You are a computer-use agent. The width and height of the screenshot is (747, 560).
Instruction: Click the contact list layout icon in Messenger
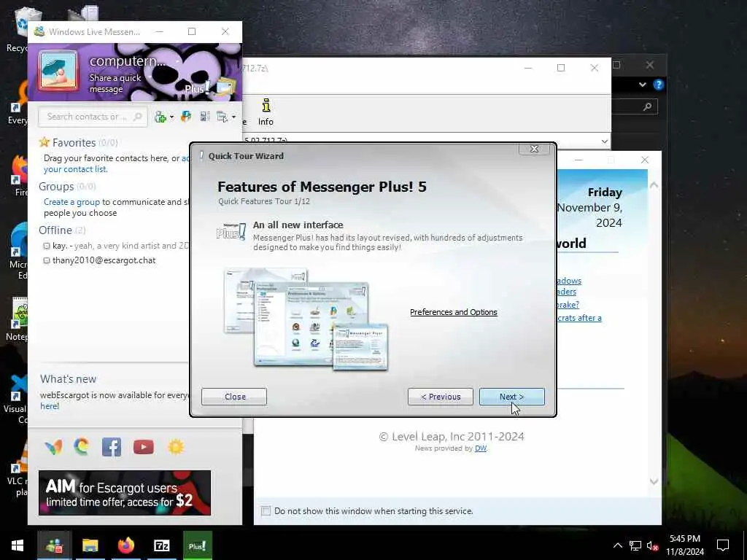pos(205,117)
